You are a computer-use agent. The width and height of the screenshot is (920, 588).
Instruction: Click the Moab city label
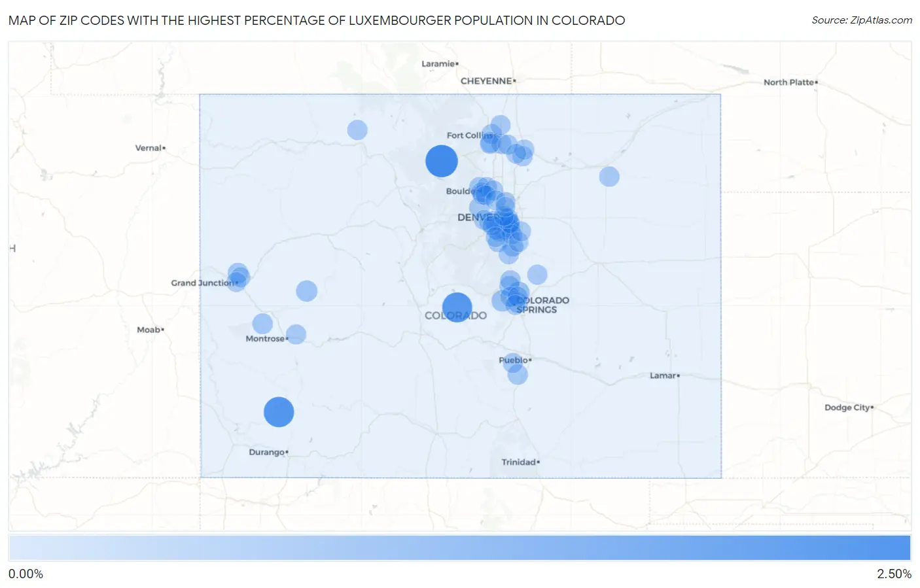coord(150,330)
